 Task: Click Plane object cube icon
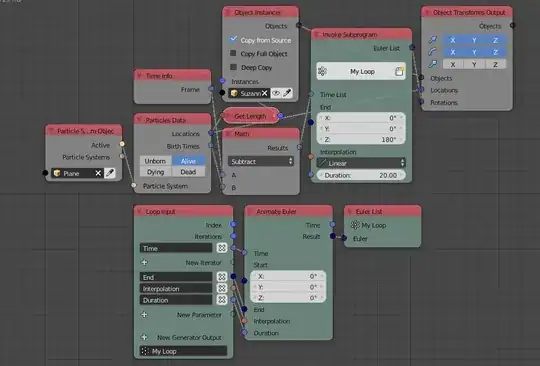[57, 173]
